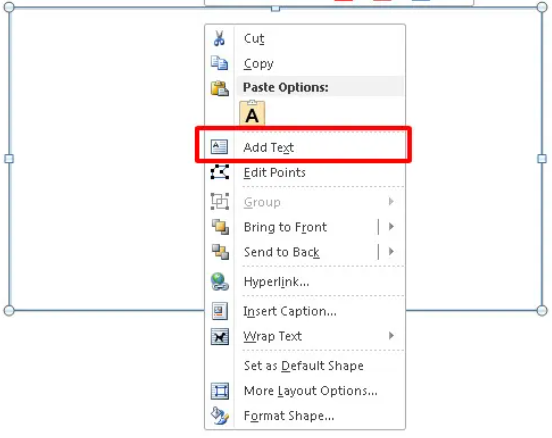Click the scissors Cut icon

click(219, 38)
